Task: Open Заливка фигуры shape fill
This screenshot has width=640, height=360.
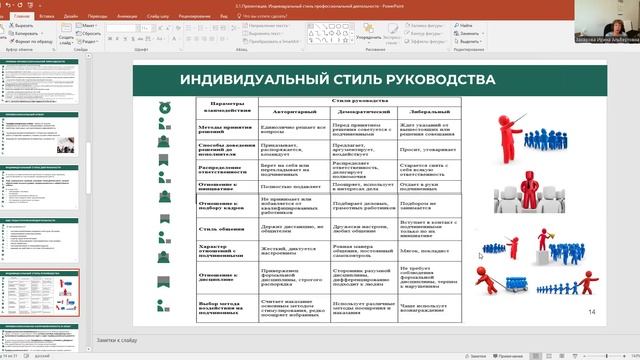Action: [x=425, y=25]
